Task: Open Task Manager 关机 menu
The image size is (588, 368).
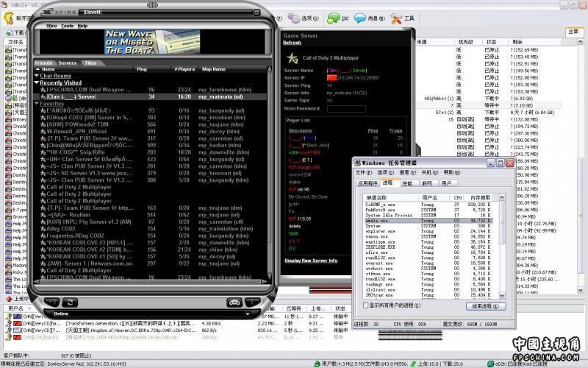Action: pos(430,172)
